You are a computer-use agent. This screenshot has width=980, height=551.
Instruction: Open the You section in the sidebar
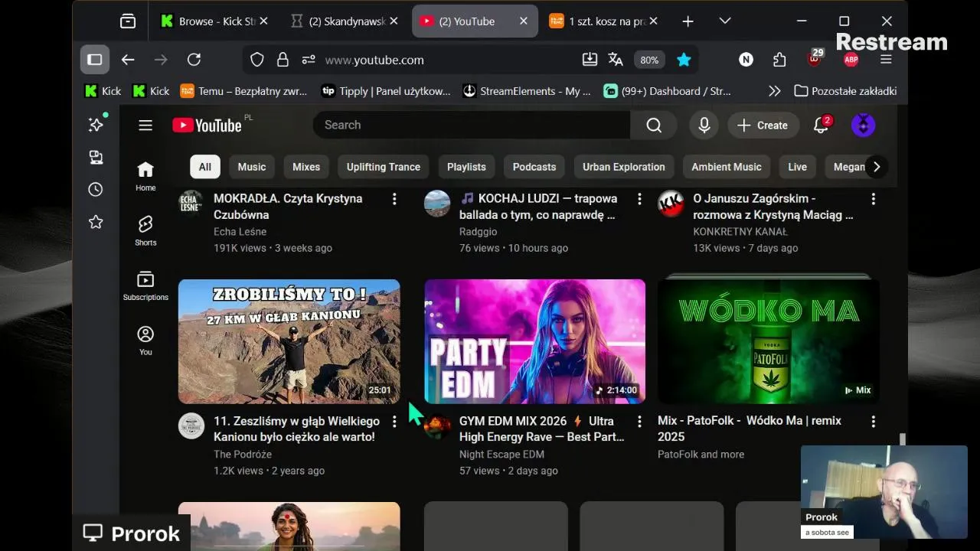coord(145,341)
